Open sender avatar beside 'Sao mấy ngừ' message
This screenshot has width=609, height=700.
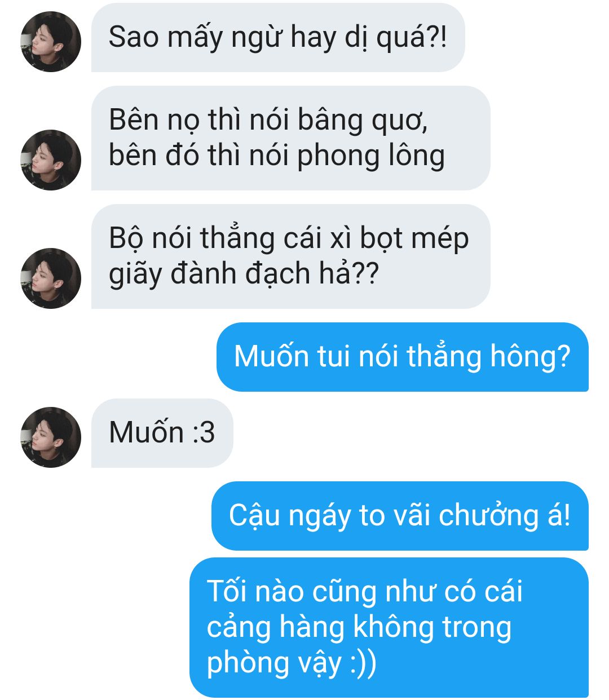51,42
